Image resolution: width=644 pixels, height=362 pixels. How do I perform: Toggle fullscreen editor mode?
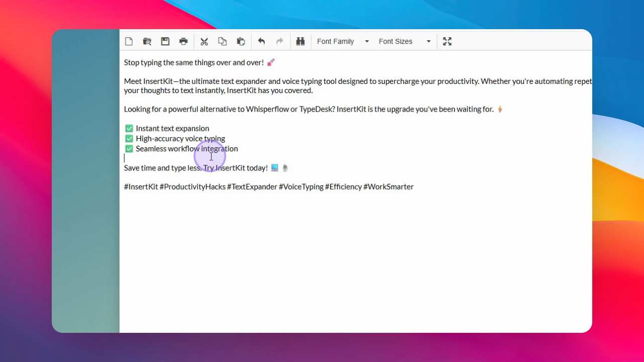click(447, 41)
